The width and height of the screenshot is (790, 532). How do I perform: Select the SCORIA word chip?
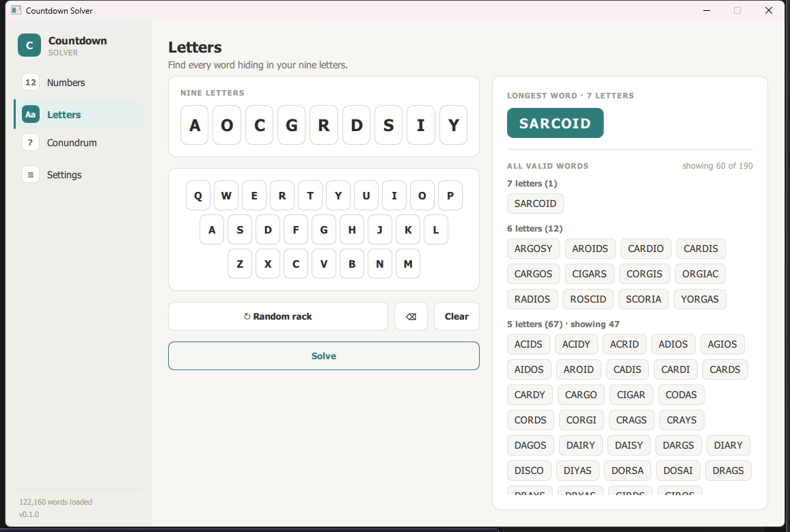click(643, 299)
